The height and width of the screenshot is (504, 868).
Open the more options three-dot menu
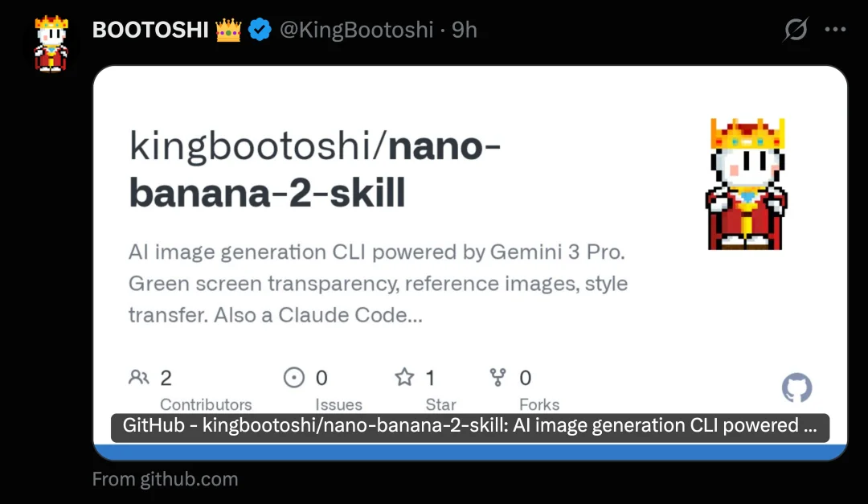836,29
